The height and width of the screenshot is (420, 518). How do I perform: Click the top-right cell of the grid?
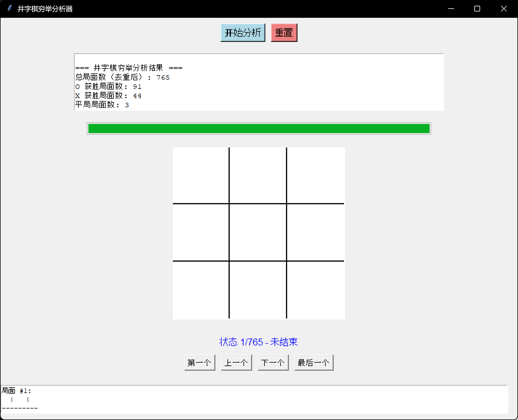click(316, 175)
